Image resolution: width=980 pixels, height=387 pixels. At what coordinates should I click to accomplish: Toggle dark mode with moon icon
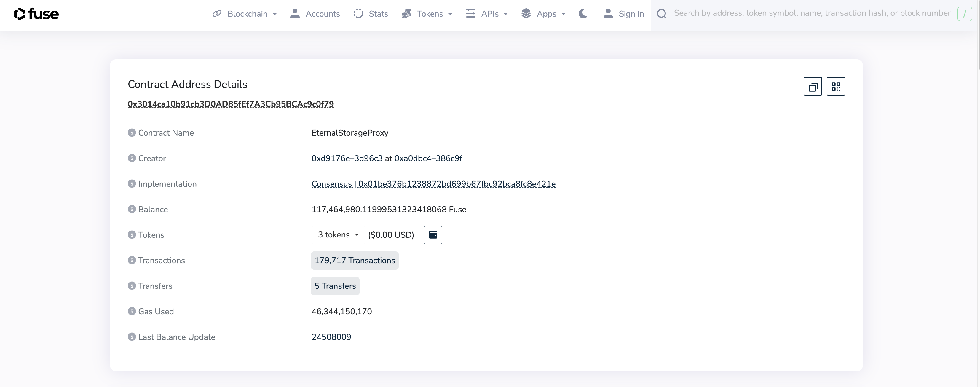pos(583,14)
